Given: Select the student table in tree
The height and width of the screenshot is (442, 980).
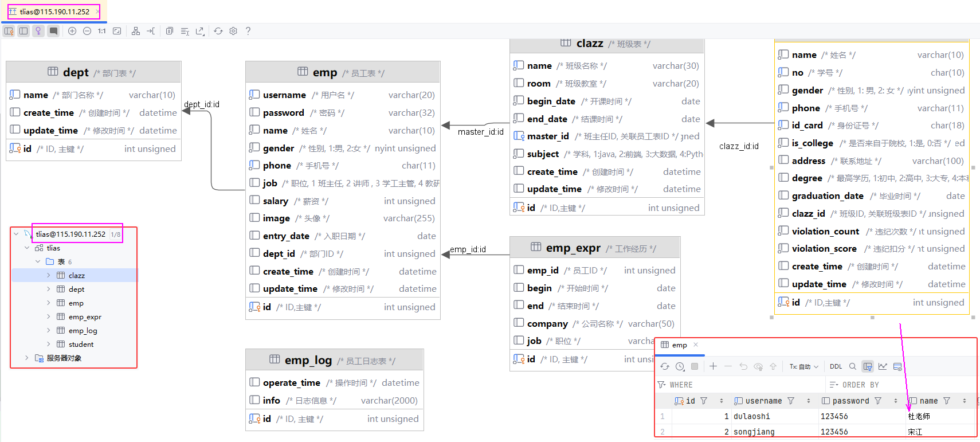Looking at the screenshot, I should pyautogui.click(x=81, y=345).
